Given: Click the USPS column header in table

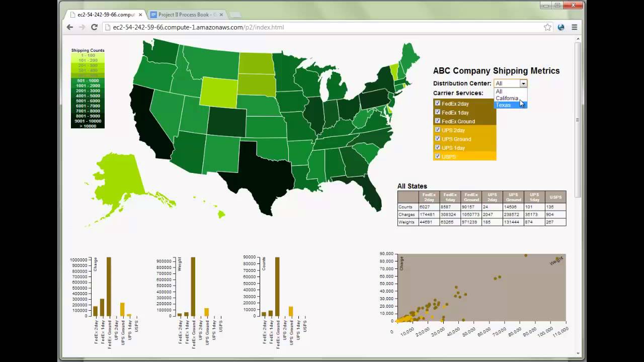Looking at the screenshot, I should coord(555,197).
